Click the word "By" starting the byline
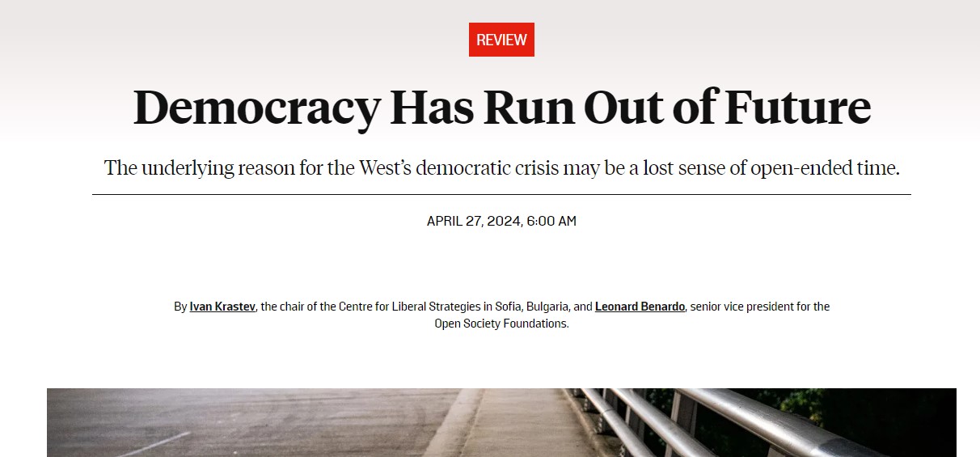The image size is (980, 457). click(x=180, y=307)
